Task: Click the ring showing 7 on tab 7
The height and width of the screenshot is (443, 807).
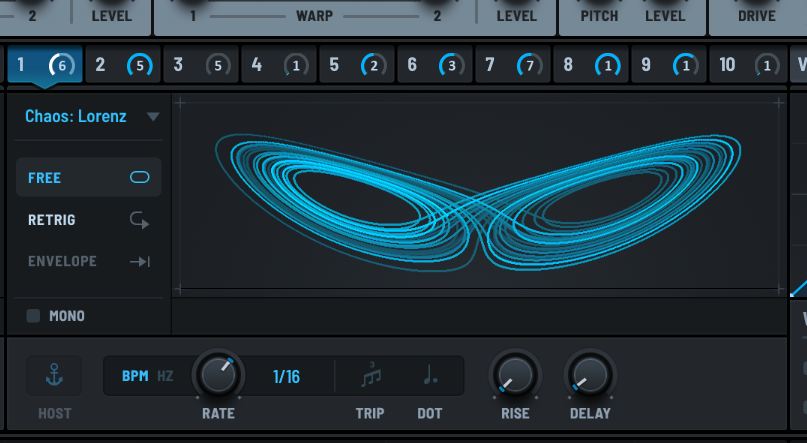Action: click(530, 65)
